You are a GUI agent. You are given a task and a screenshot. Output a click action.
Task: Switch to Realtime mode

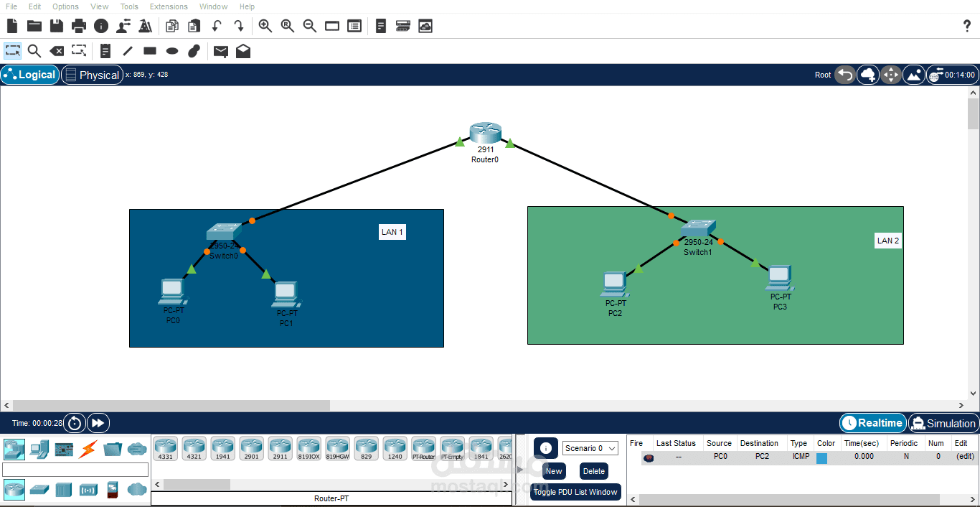pyautogui.click(x=872, y=423)
